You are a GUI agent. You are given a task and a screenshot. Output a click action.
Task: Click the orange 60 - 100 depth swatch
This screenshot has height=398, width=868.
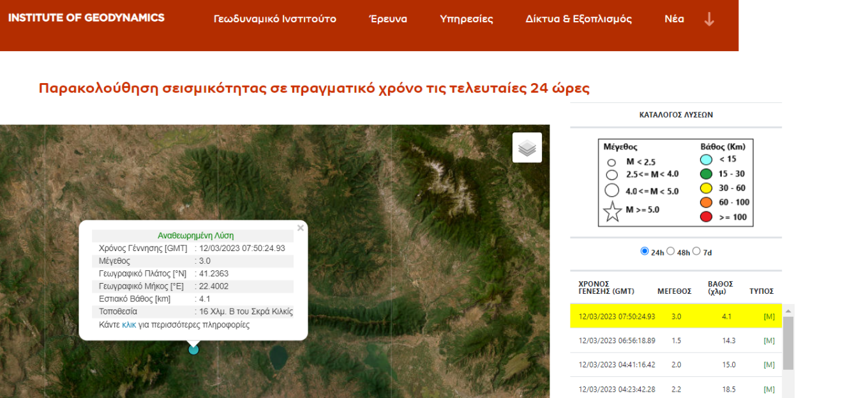(x=707, y=203)
